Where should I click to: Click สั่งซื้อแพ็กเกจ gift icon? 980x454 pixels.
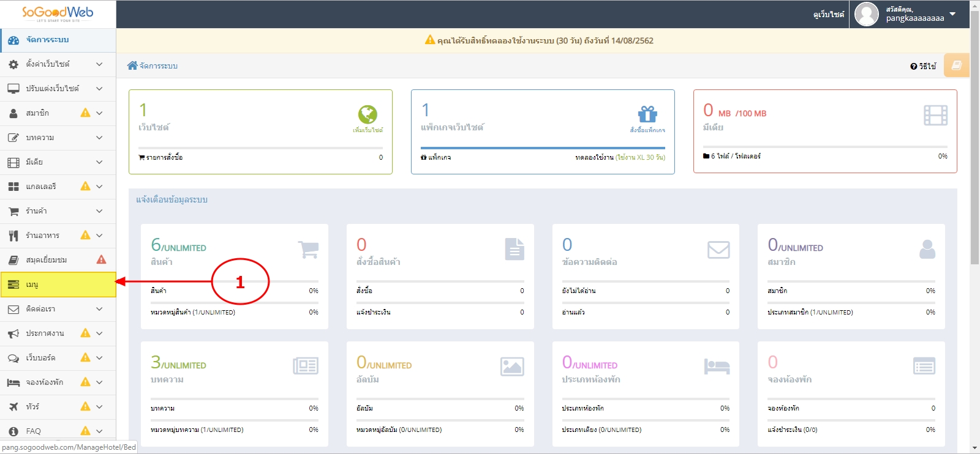[x=647, y=114]
